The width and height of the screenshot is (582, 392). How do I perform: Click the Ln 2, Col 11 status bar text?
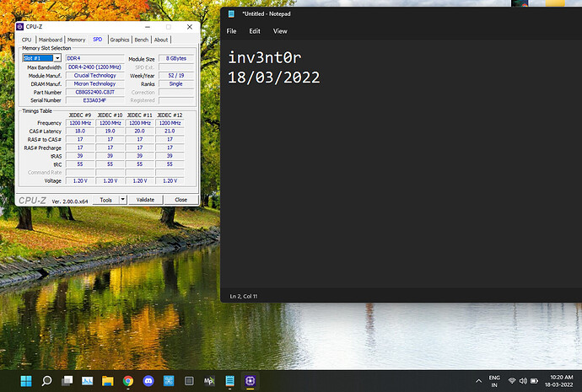click(244, 296)
